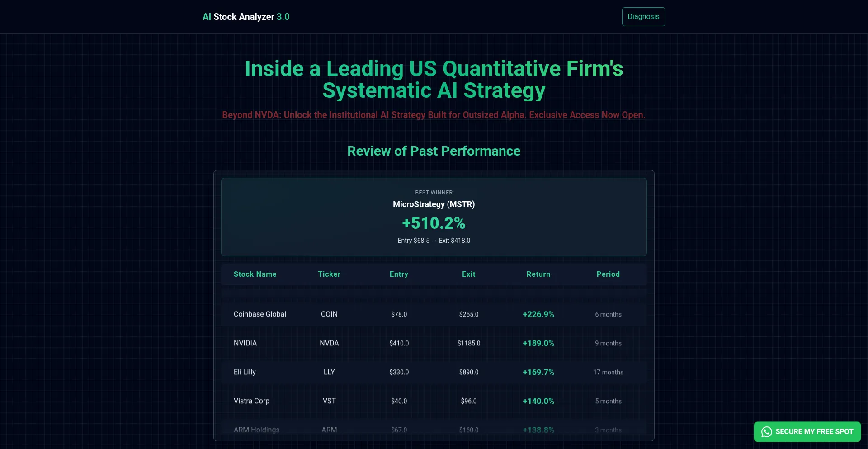The width and height of the screenshot is (868, 449).
Task: Click the Exit column header
Action: pyautogui.click(x=469, y=274)
